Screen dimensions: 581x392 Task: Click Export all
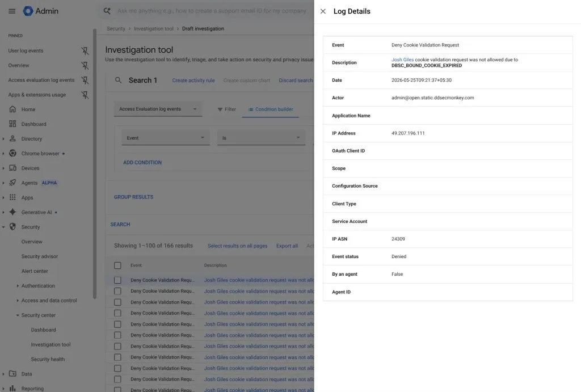[x=287, y=246]
